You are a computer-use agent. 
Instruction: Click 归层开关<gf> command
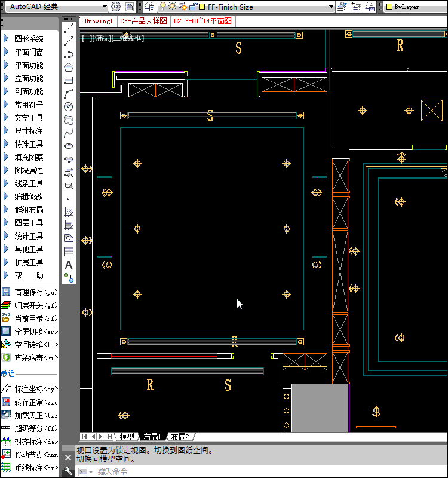[29, 305]
